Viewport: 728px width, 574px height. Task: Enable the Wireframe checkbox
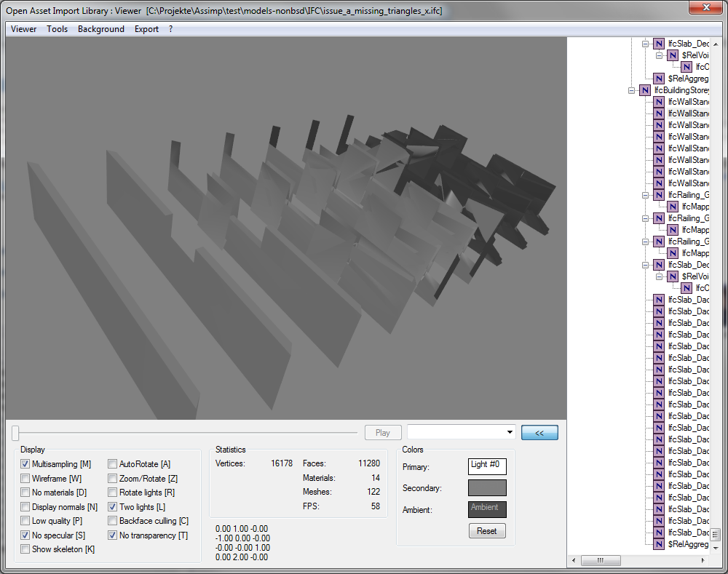[25, 479]
